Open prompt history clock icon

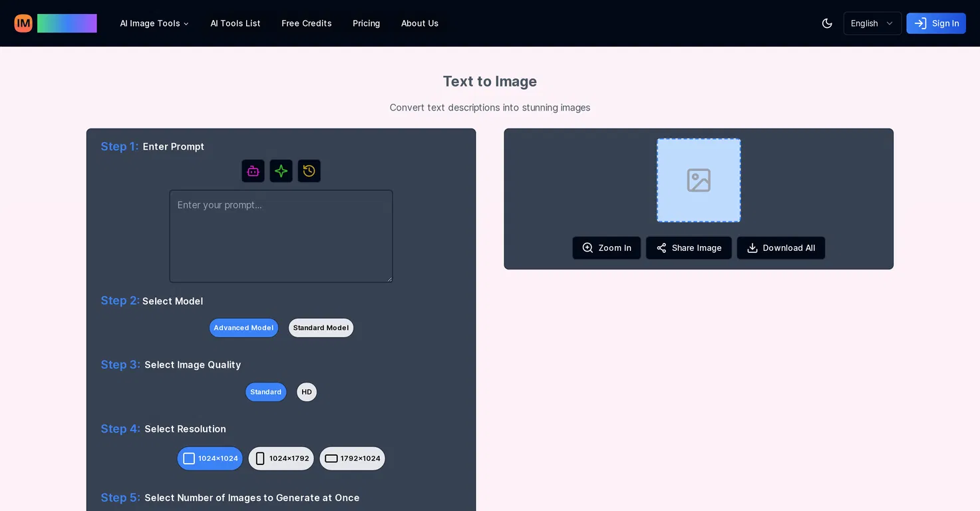(x=309, y=171)
